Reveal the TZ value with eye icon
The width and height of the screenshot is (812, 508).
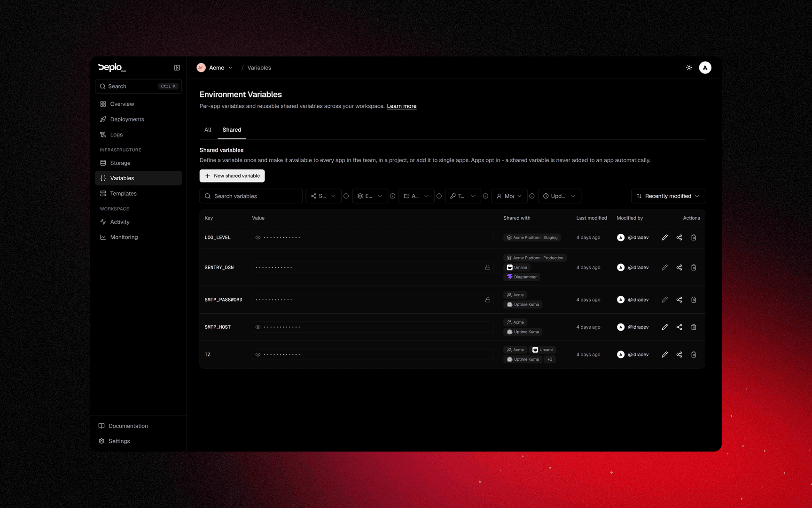click(258, 355)
